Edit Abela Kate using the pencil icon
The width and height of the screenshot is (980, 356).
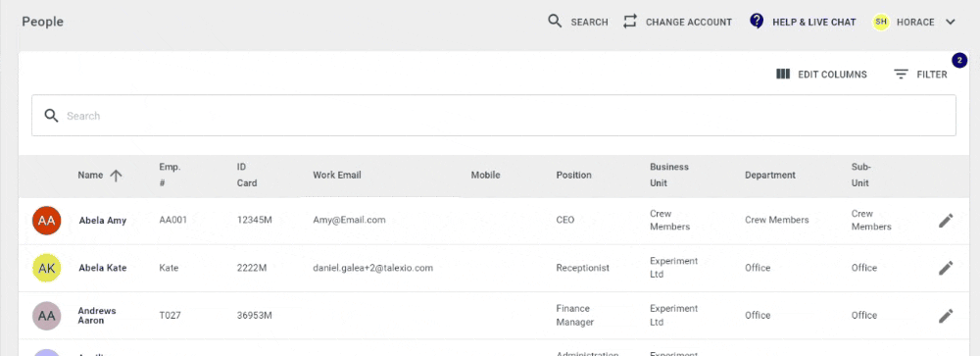(x=946, y=268)
